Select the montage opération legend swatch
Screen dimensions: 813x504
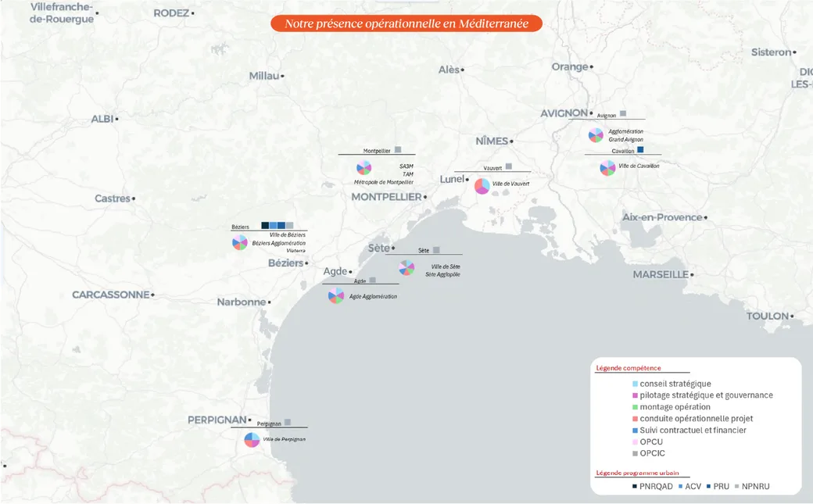(x=635, y=407)
